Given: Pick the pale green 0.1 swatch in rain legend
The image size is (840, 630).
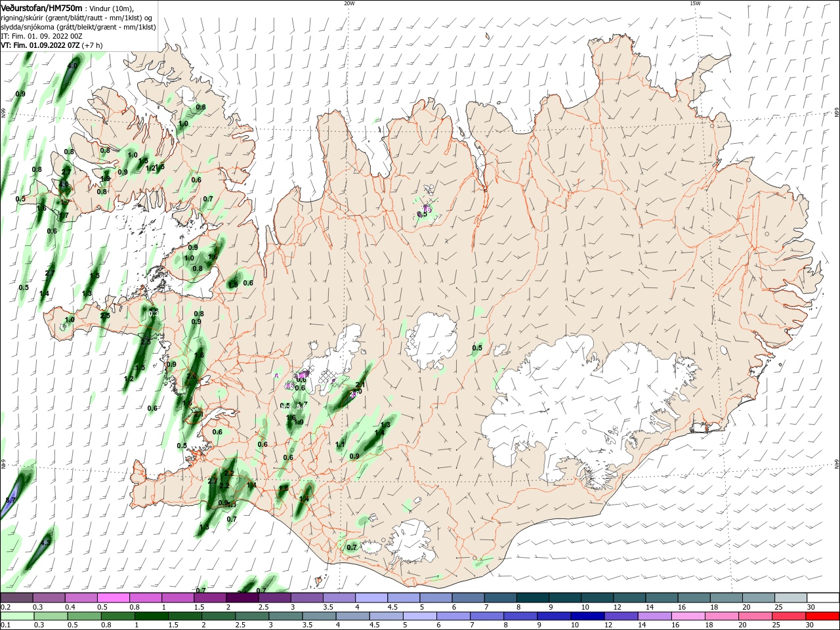Looking at the screenshot, I should pos(16,616).
